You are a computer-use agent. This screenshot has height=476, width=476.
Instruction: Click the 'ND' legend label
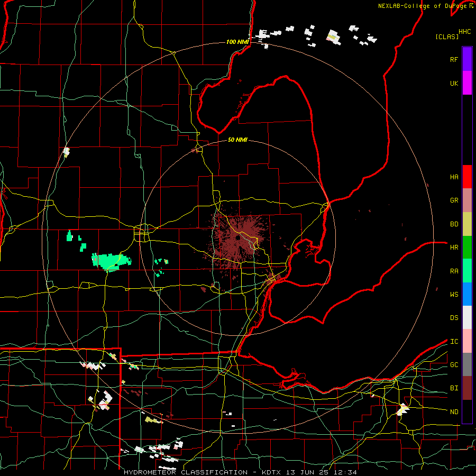click(x=454, y=412)
